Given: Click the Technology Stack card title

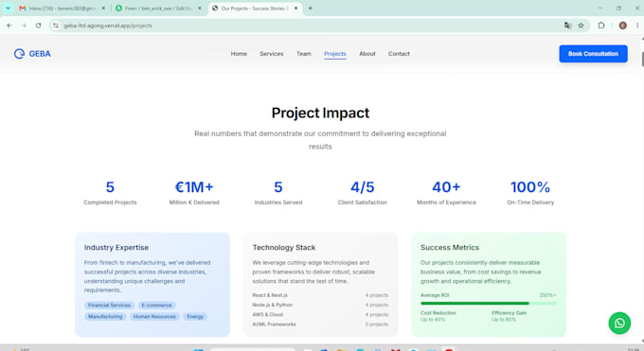Looking at the screenshot, I should 284,248.
